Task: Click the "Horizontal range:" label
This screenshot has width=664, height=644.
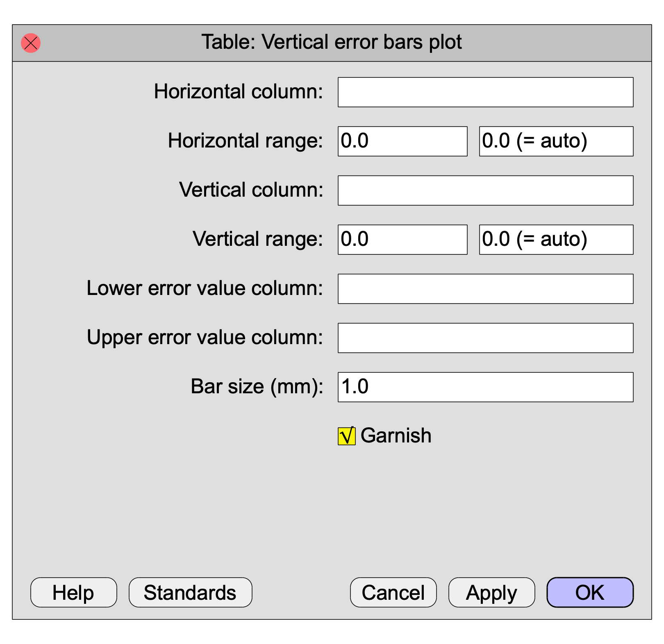Action: pyautogui.click(x=246, y=141)
